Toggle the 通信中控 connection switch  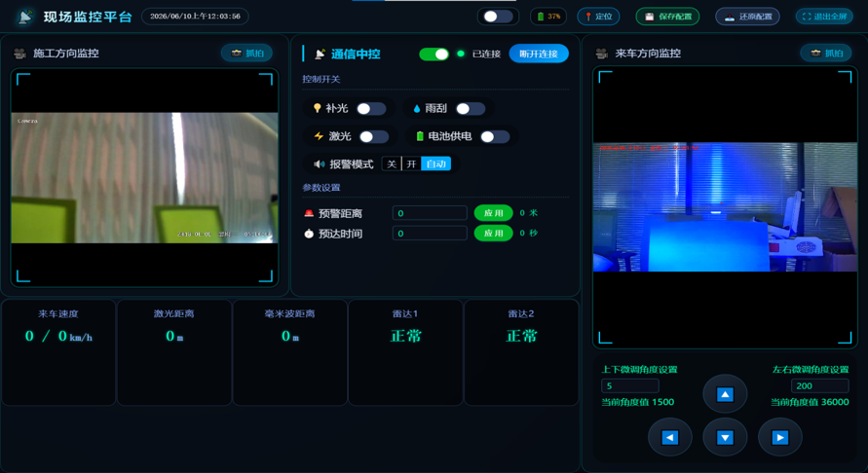click(434, 54)
